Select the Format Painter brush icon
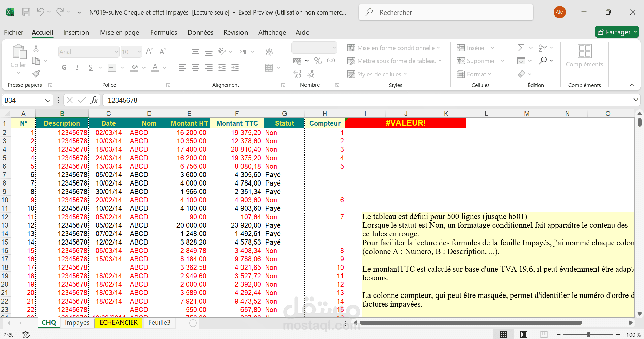644x339 pixels. (x=36, y=73)
